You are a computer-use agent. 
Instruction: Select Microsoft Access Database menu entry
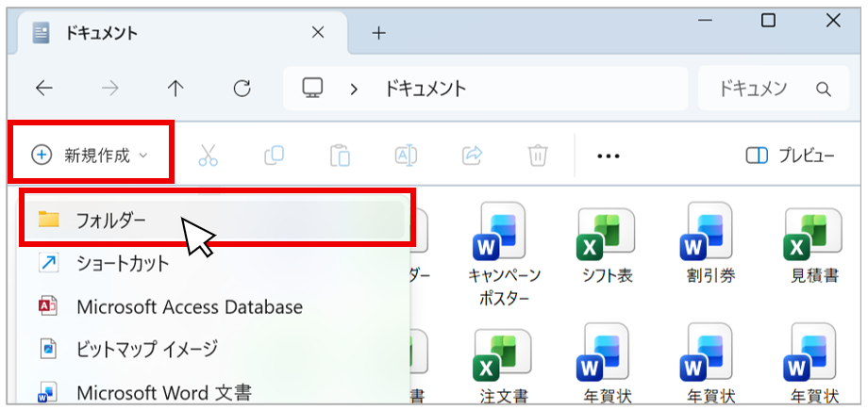point(189,306)
